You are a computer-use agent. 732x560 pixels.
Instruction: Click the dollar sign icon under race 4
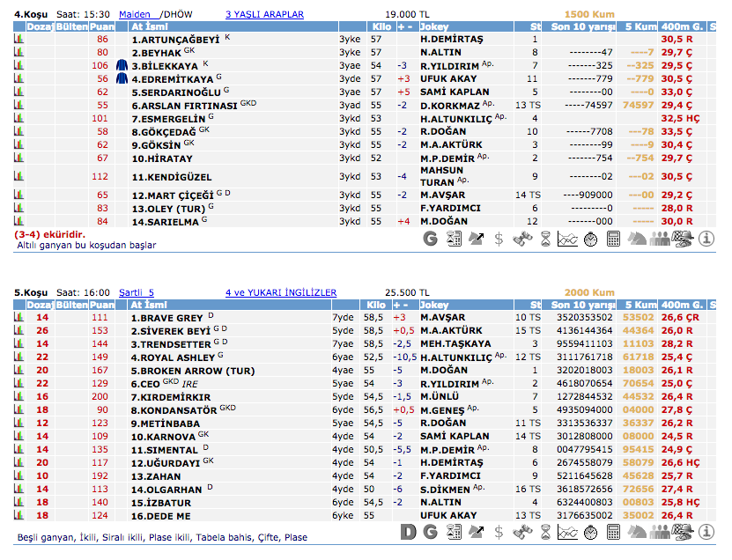499,238
